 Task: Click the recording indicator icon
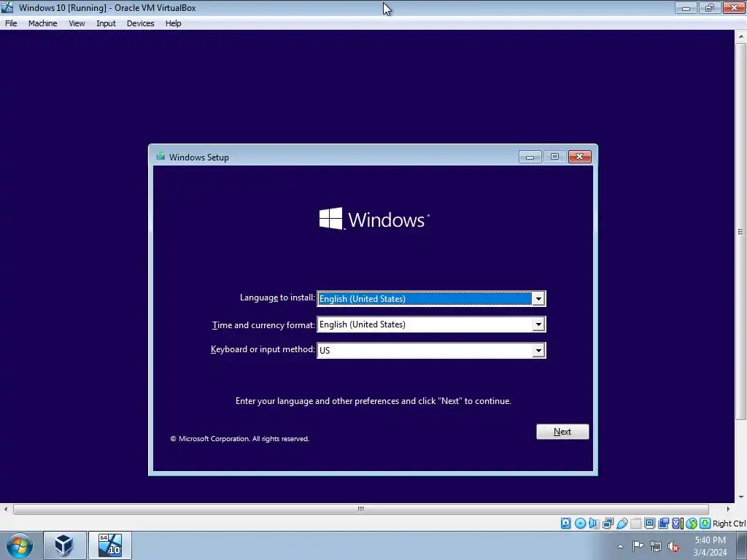point(663,524)
